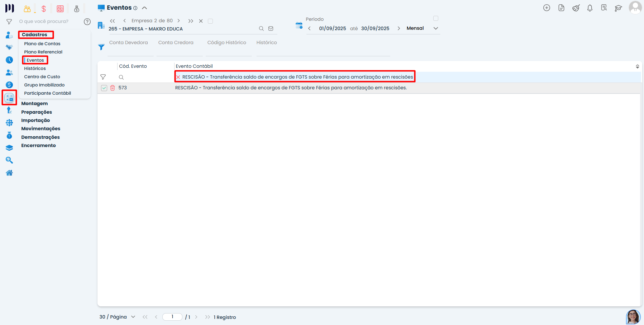Image resolution: width=644 pixels, height=325 pixels.
Task: Click the blue filter funnel beside Conta Devedora
Action: 101,47
